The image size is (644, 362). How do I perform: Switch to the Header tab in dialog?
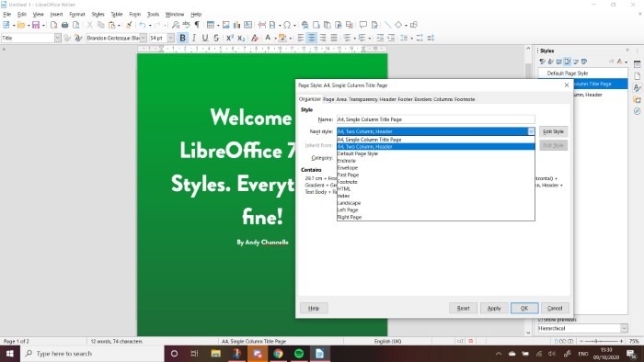click(x=387, y=99)
